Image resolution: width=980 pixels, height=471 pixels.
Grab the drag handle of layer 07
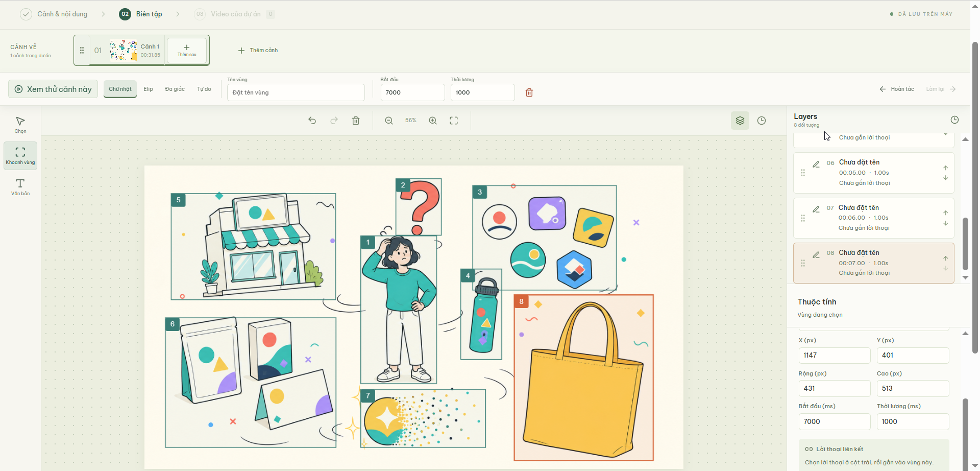tap(803, 218)
